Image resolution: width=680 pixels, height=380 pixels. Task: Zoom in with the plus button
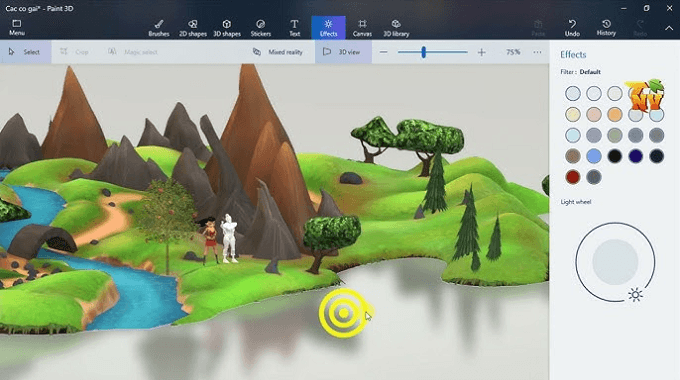coord(481,52)
